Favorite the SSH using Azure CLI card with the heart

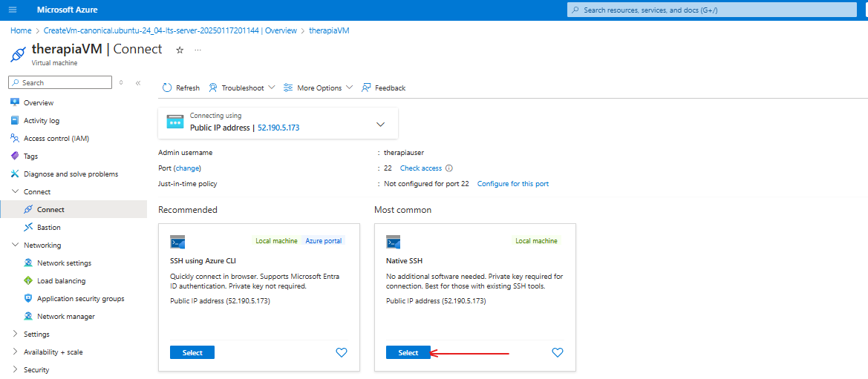[342, 352]
